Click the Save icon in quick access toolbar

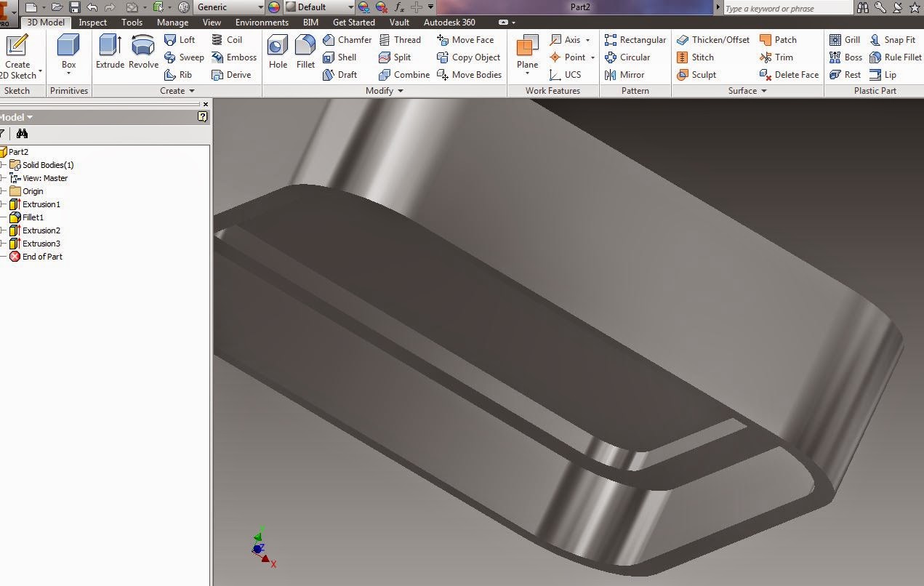click(x=74, y=7)
